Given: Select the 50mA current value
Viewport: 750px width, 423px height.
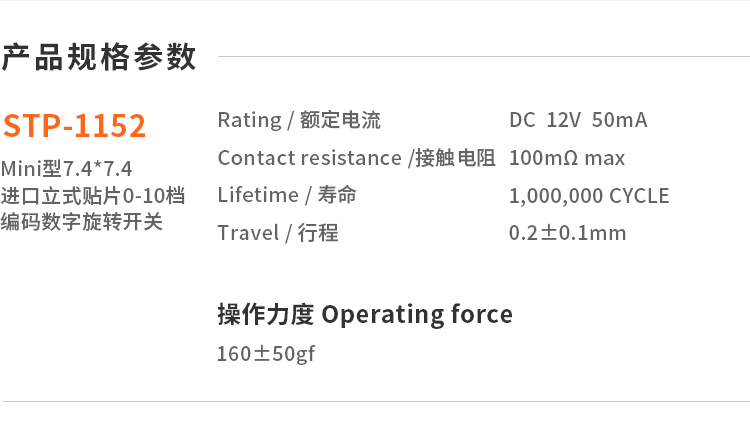Looking at the screenshot, I should (x=619, y=120).
